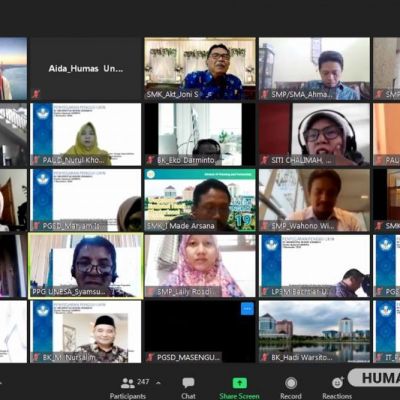Click muted mic icon on BK_Hadi Warsito tile

tap(265, 358)
